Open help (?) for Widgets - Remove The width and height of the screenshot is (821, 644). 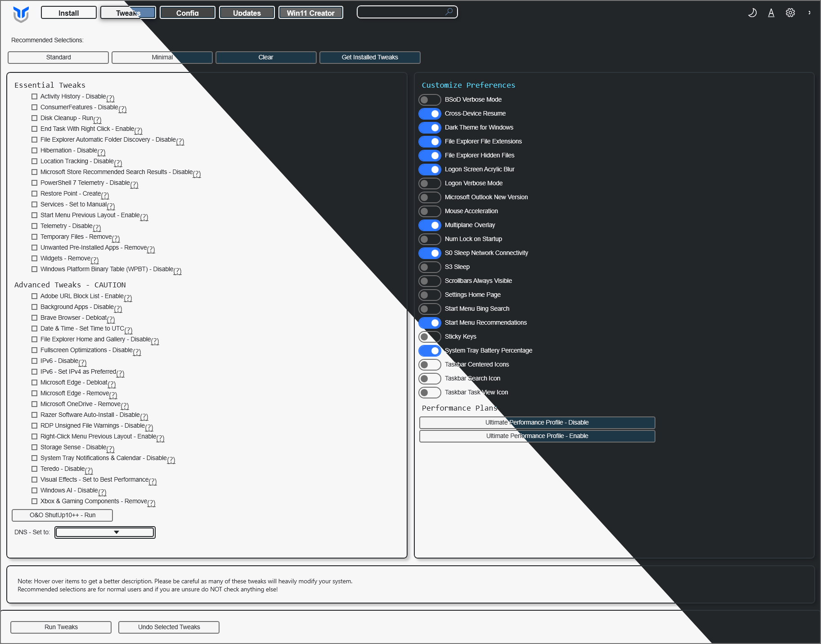pos(95,260)
